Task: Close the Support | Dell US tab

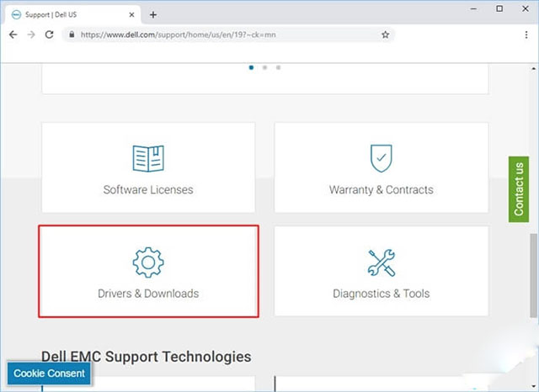Action: click(131, 15)
